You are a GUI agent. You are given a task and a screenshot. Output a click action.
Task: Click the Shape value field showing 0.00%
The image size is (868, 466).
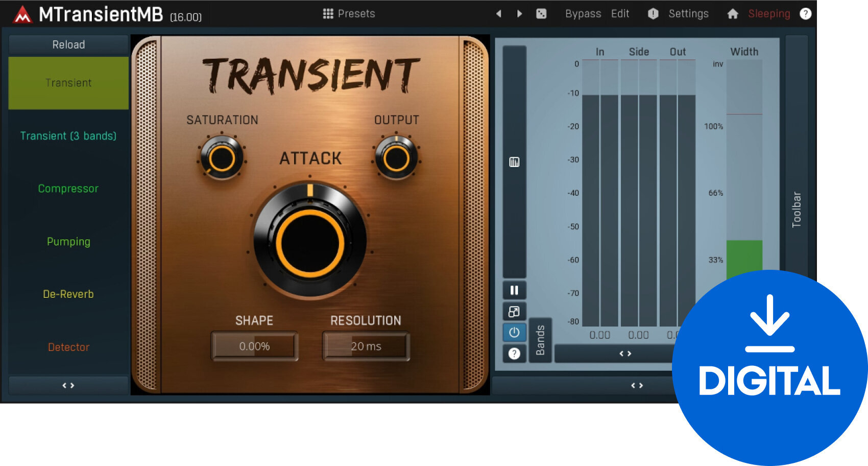[x=254, y=346]
